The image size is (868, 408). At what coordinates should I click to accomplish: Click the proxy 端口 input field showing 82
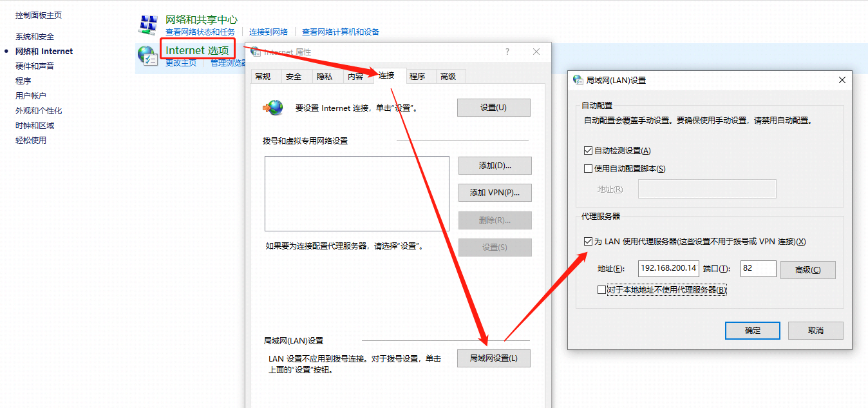758,268
